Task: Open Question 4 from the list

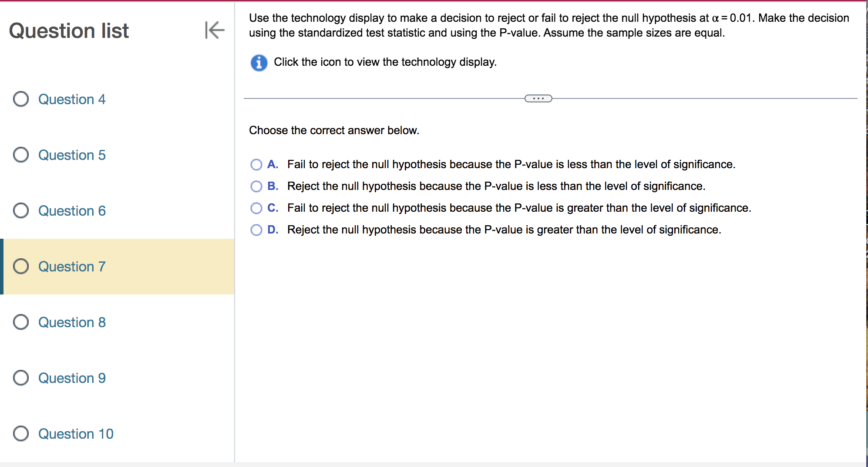Action: coord(72,99)
